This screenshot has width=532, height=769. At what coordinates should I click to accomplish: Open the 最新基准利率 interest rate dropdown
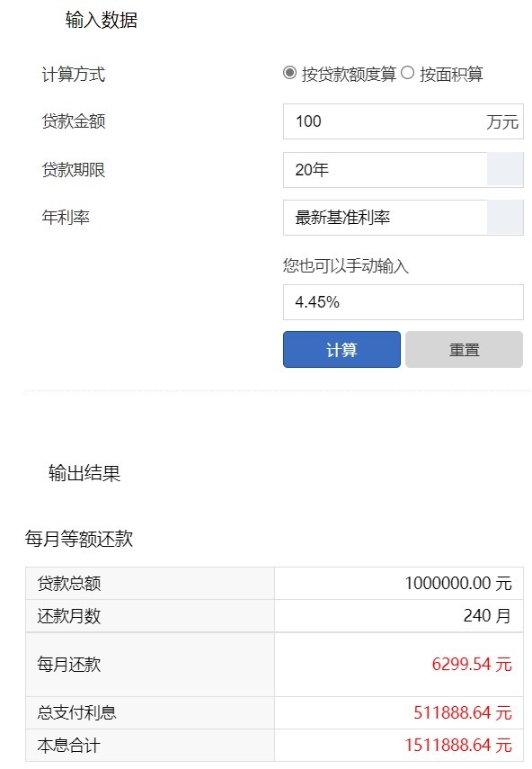tap(403, 218)
